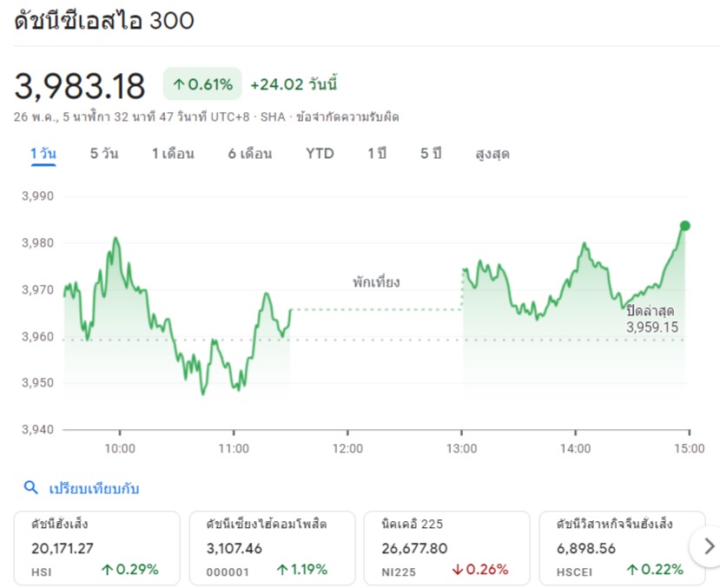This screenshot has height=588, width=720.
Task: Select the สูงสุด maximum range tab
Action: tap(492, 154)
